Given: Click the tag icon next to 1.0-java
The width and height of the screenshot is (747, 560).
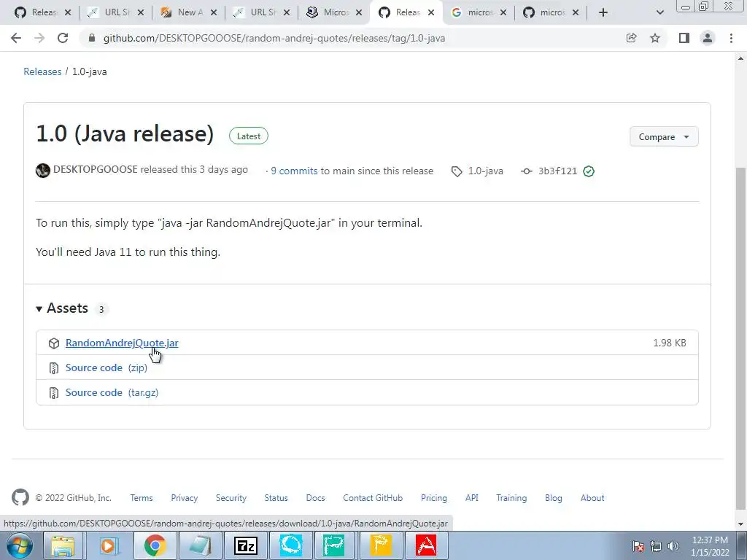Looking at the screenshot, I should tap(457, 171).
